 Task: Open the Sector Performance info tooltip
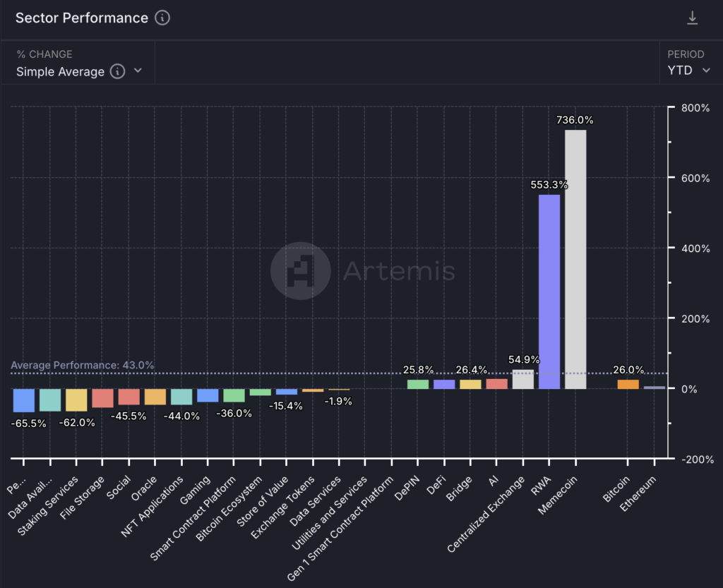click(162, 18)
